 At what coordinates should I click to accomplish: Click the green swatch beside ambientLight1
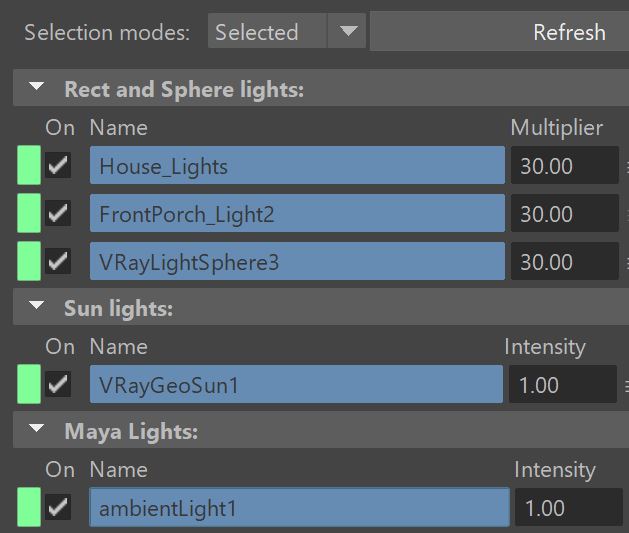pyautogui.click(x=29, y=507)
